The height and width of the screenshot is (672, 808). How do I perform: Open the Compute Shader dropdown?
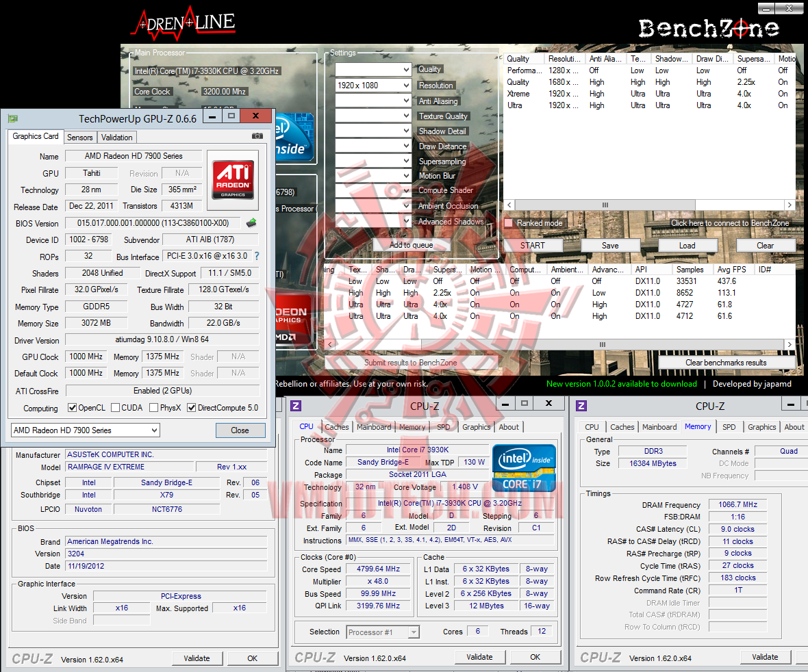[373, 190]
